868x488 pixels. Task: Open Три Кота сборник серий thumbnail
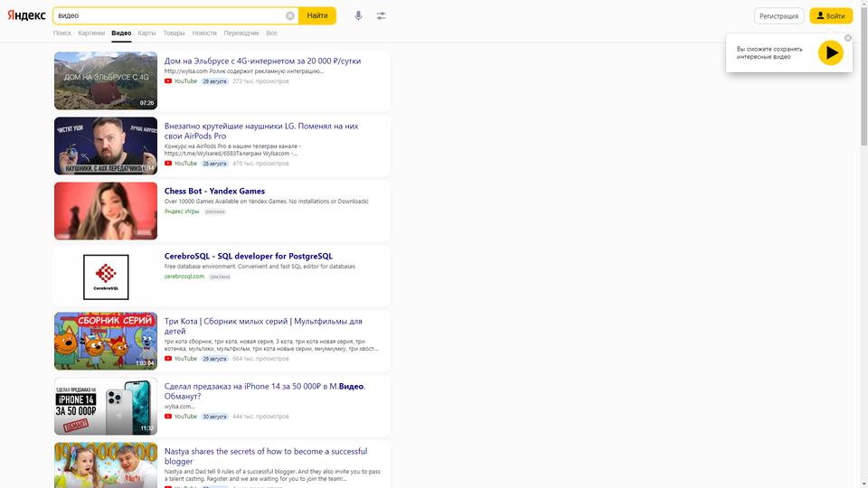tap(106, 341)
